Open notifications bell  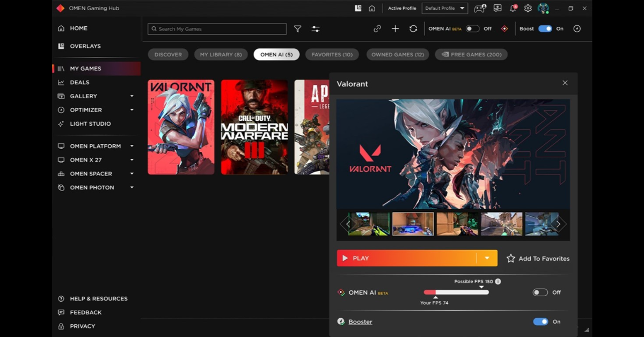pyautogui.click(x=513, y=9)
